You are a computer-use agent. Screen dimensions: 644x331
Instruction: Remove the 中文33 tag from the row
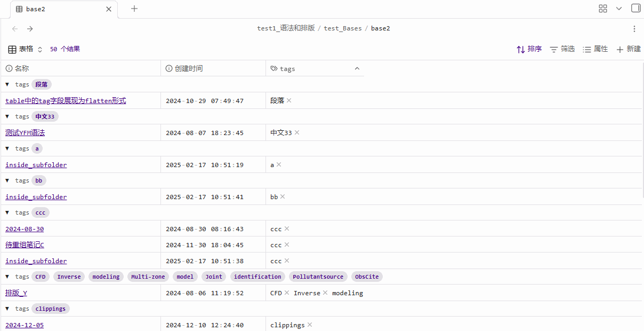click(297, 132)
